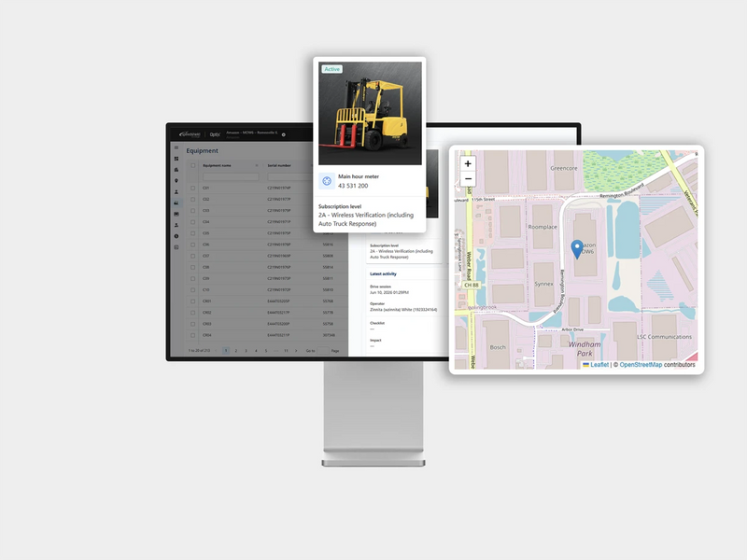Zoom out on the map
747x560 pixels.
pyautogui.click(x=468, y=178)
